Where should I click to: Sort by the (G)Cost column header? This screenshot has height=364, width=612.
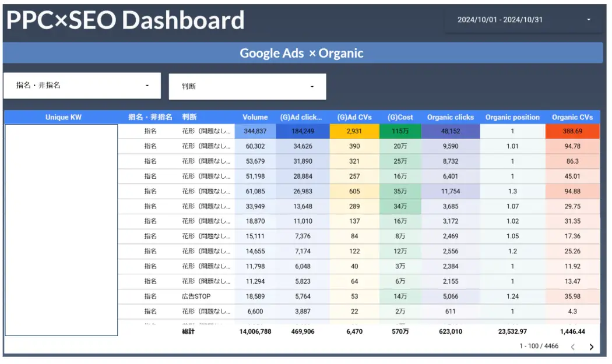coord(400,117)
